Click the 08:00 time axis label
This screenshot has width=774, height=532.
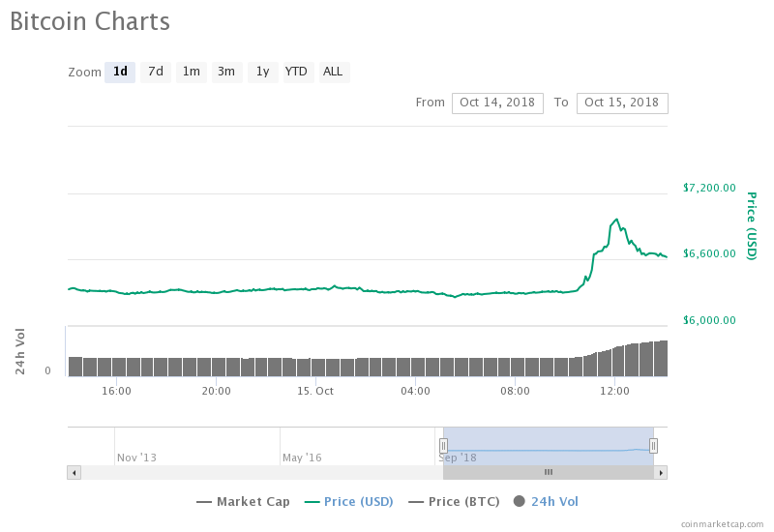[515, 391]
